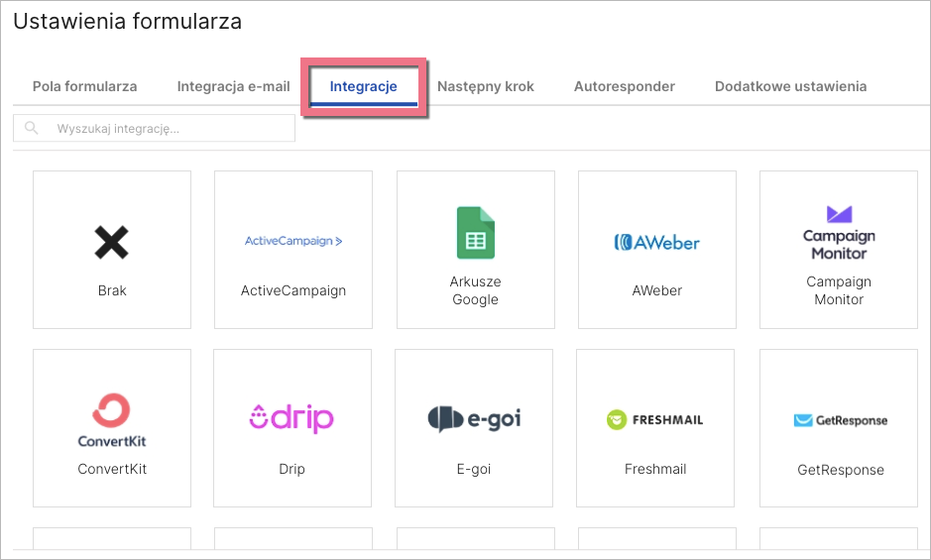
Task: Pick the Drip integration logo
Action: click(291, 417)
